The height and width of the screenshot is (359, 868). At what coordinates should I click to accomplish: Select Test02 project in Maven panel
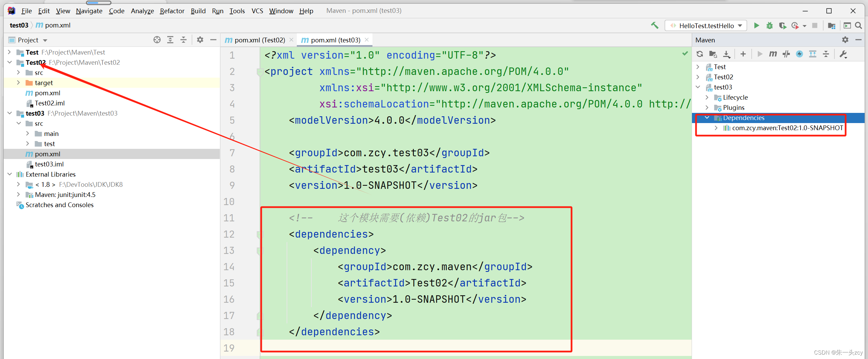[723, 77]
